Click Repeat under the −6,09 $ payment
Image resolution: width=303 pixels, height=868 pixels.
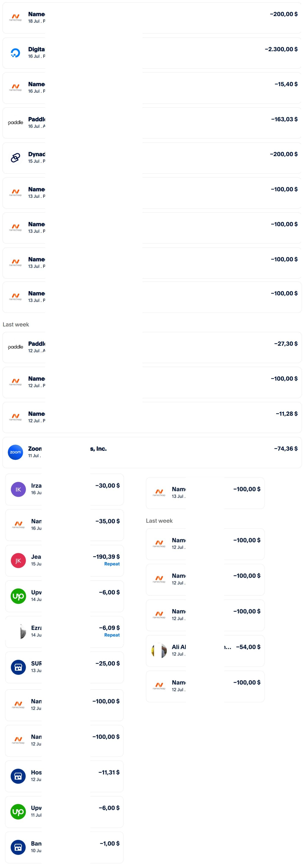coord(112,635)
